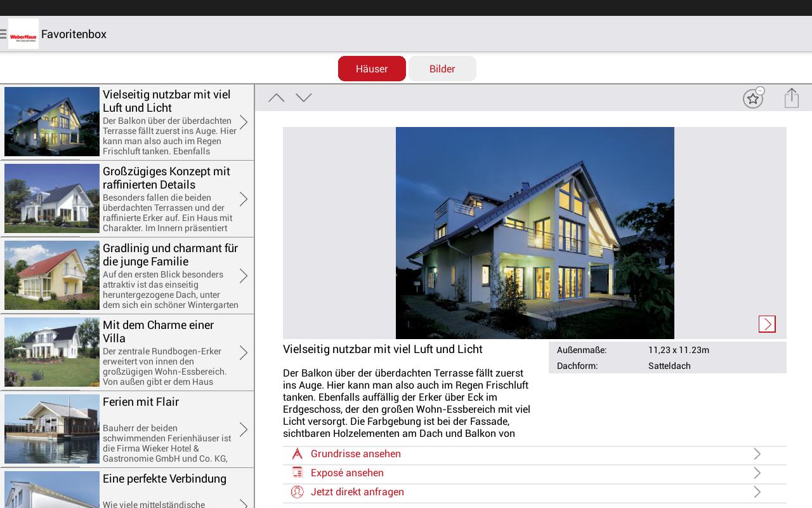Click the 'Der zentrale Rundbogen-Erker' description
The image size is (812, 508).
pyautogui.click(x=164, y=366)
